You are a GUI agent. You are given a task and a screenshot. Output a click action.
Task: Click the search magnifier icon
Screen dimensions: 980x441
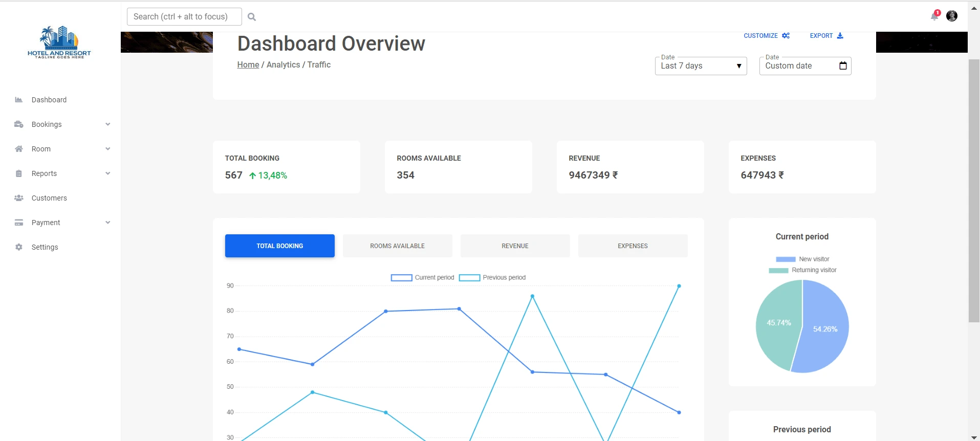[252, 17]
